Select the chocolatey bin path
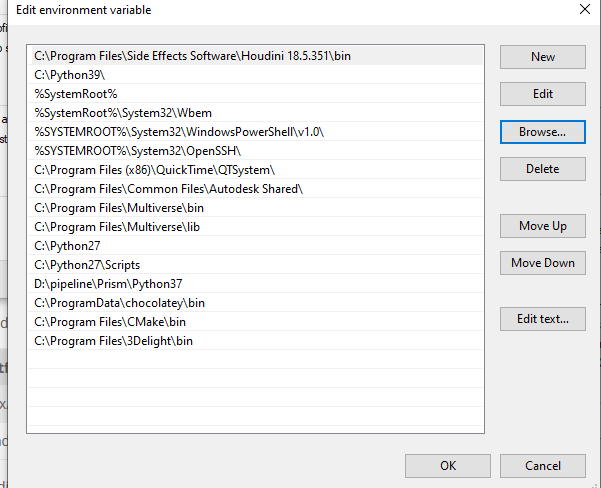This screenshot has width=601, height=488. pos(119,303)
